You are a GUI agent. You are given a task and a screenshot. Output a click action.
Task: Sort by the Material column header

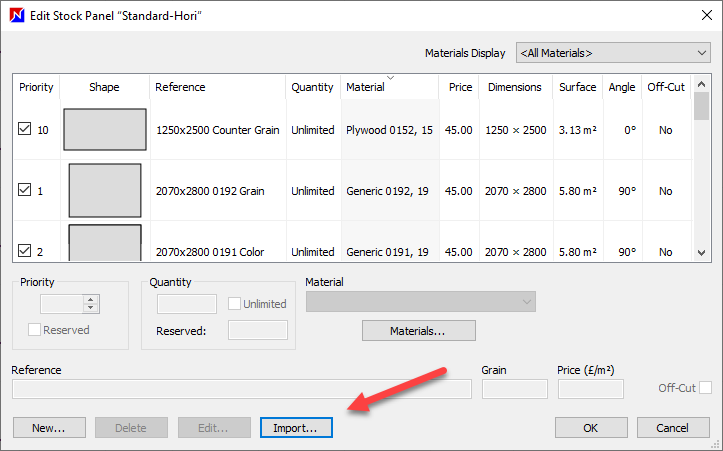click(x=389, y=87)
